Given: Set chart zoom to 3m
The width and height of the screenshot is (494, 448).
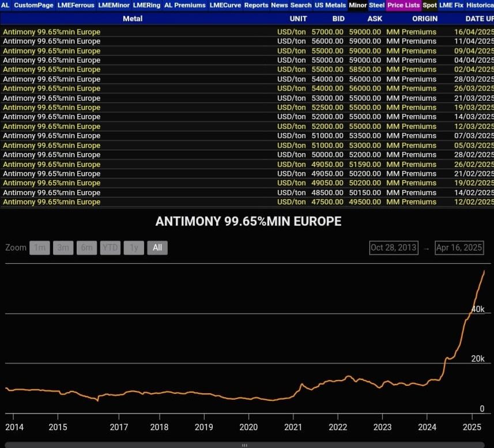Looking at the screenshot, I should pyautogui.click(x=63, y=248).
